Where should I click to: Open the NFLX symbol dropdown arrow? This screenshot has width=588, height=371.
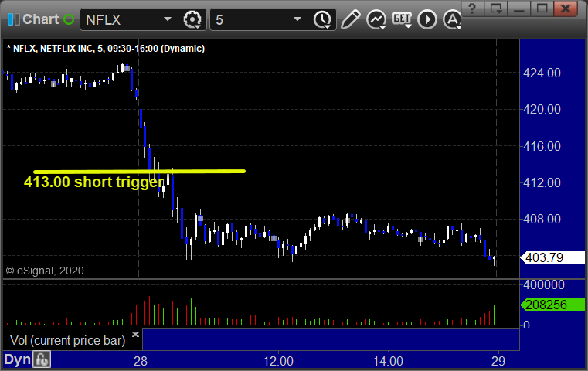click(168, 19)
